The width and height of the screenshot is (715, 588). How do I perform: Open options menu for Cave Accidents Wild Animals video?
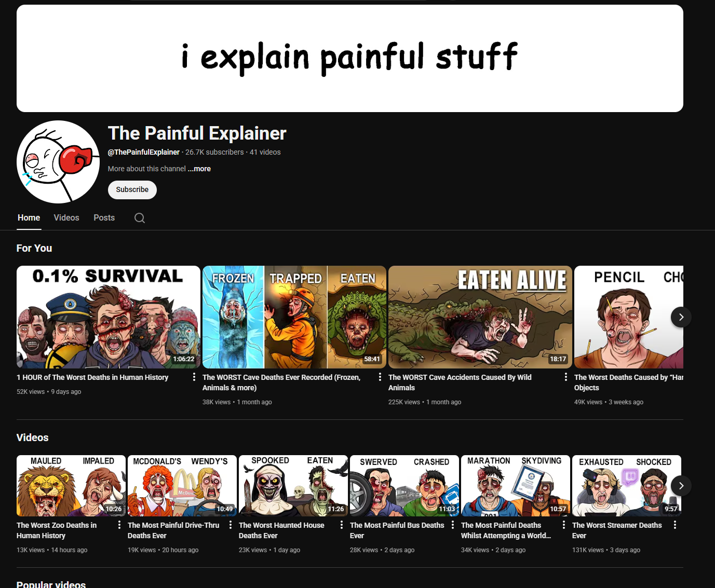point(566,377)
